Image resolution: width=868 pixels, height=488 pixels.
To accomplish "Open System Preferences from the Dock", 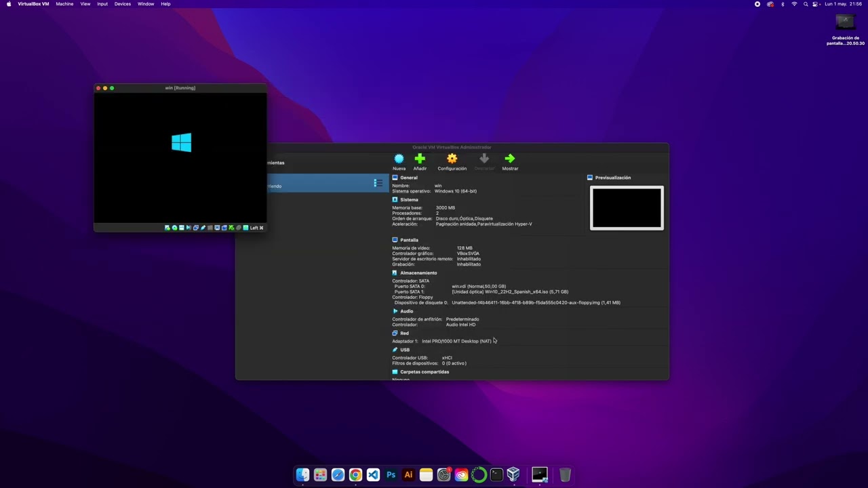I will pyautogui.click(x=443, y=474).
